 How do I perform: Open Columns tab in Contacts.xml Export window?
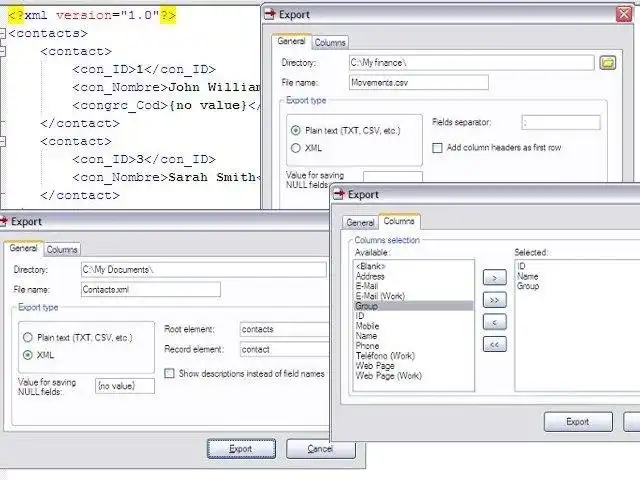[x=62, y=249]
